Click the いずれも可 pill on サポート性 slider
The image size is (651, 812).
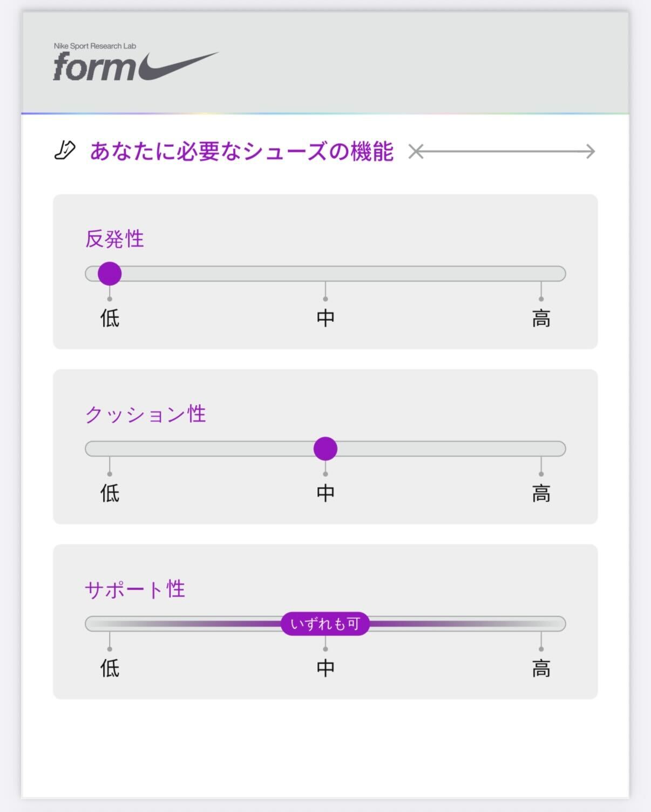click(x=325, y=624)
